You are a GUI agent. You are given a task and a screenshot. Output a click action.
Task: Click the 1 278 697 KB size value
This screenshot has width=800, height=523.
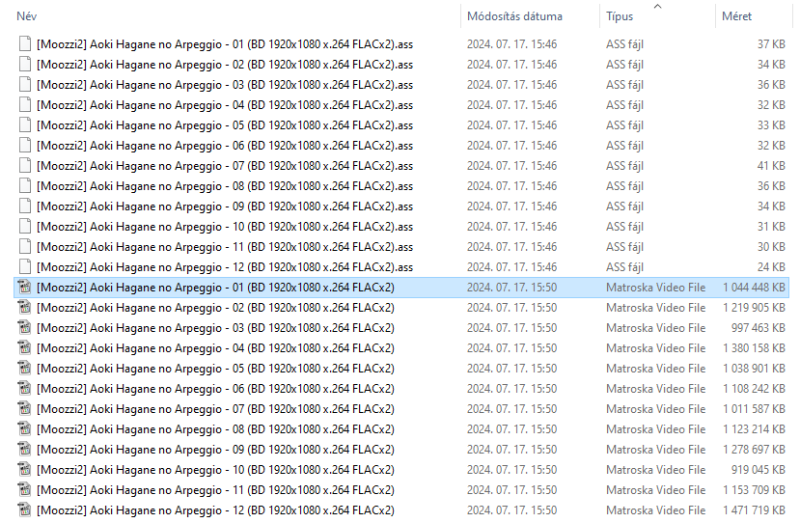[x=754, y=450]
